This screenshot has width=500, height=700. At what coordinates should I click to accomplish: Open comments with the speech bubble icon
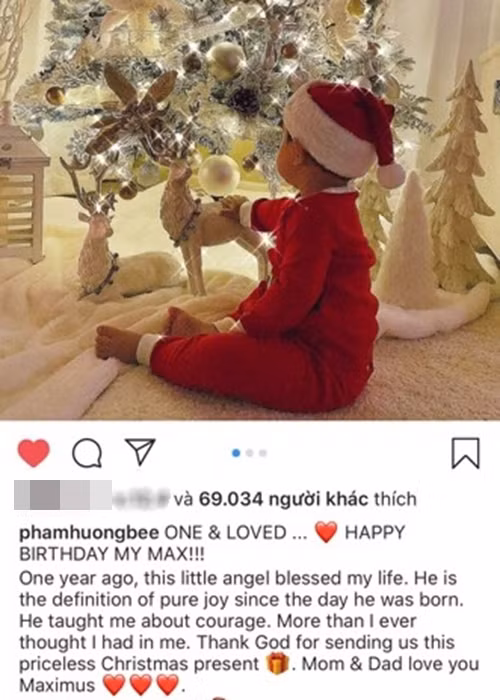pos(87,453)
